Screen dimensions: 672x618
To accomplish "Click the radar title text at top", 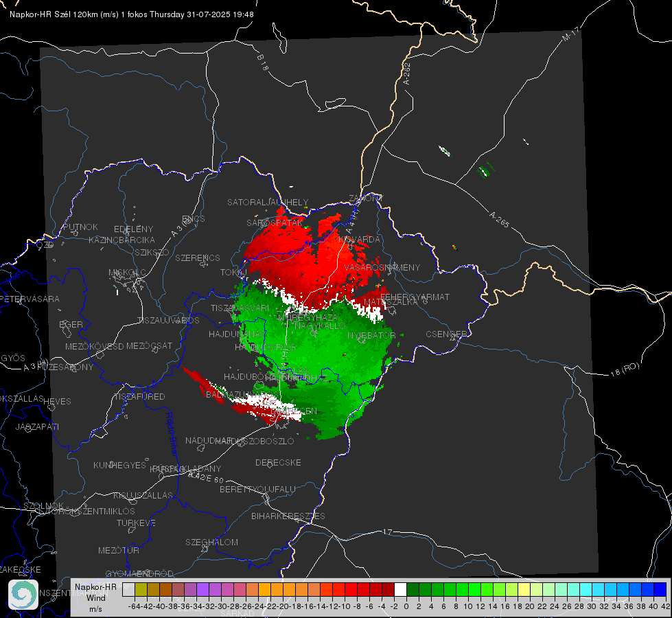I will pos(132,14).
